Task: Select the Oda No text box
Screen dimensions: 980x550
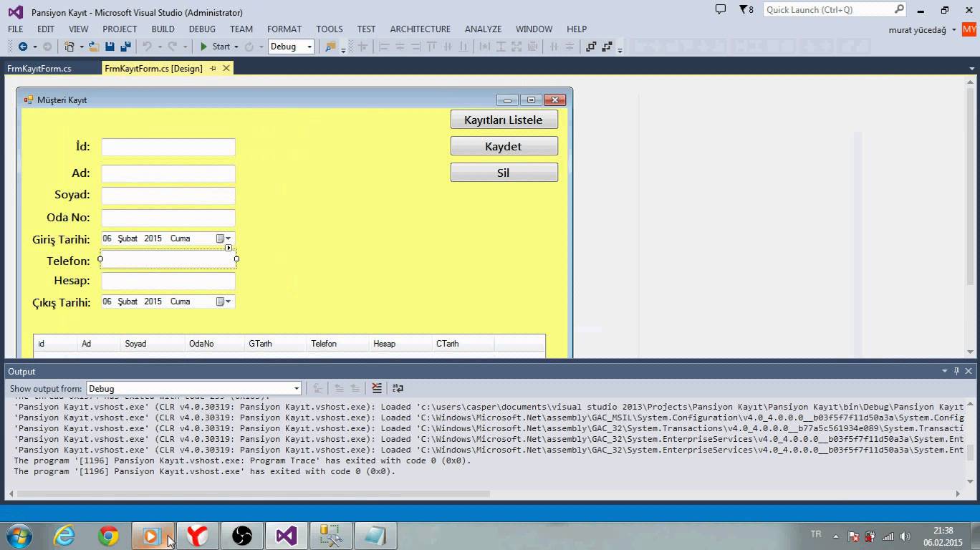Action: coord(168,218)
